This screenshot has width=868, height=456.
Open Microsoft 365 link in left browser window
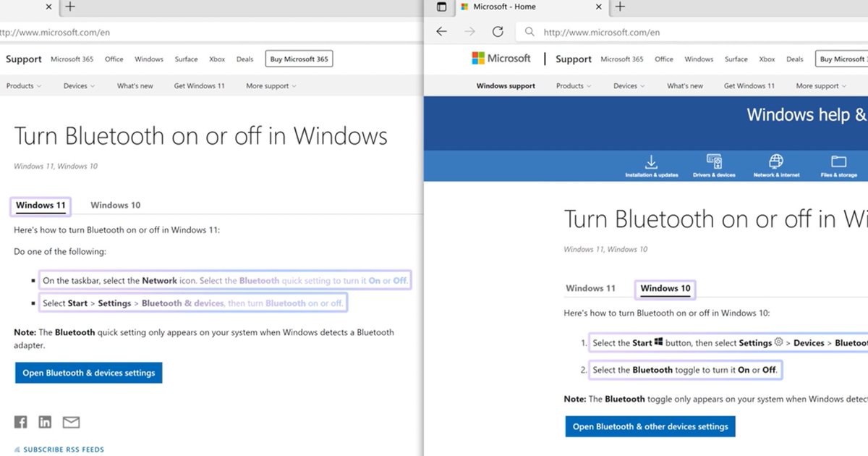[x=72, y=59]
